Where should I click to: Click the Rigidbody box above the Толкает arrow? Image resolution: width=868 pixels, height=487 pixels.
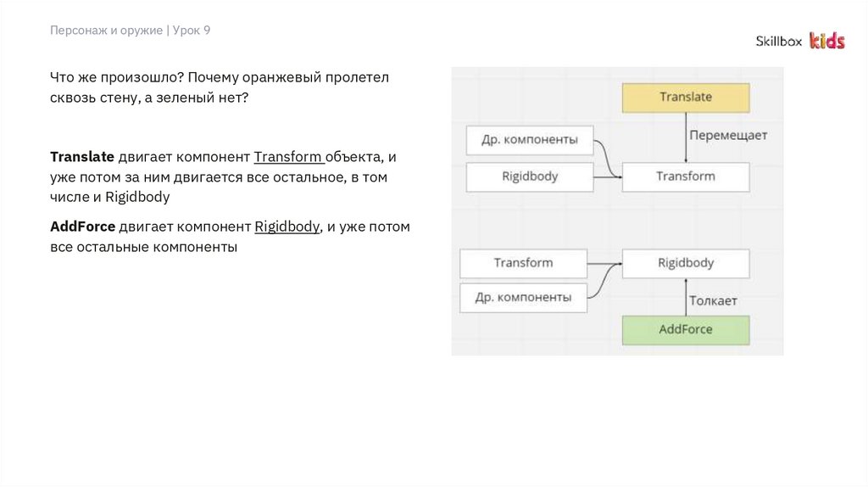coord(686,263)
